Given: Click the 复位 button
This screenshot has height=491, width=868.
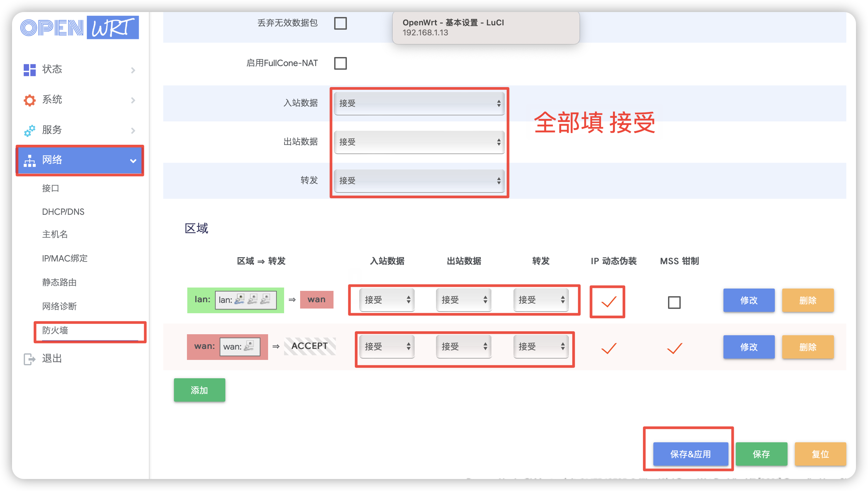Looking at the screenshot, I should [x=820, y=454].
